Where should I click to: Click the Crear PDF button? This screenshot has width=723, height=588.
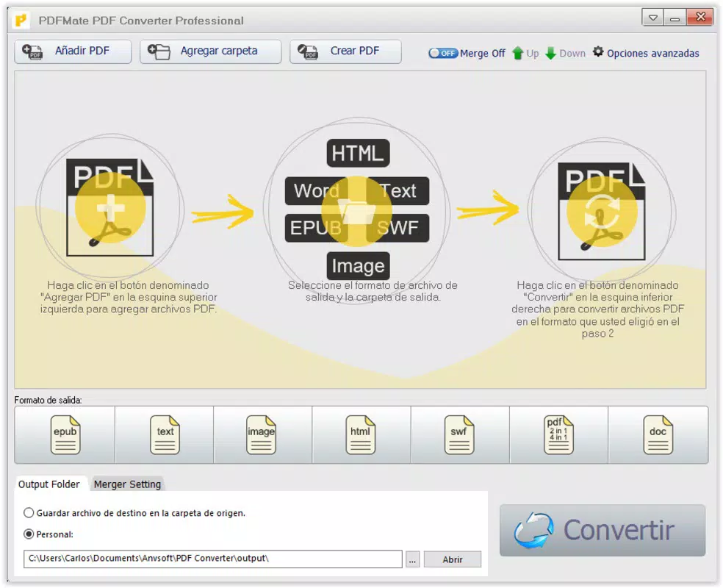pyautogui.click(x=345, y=51)
